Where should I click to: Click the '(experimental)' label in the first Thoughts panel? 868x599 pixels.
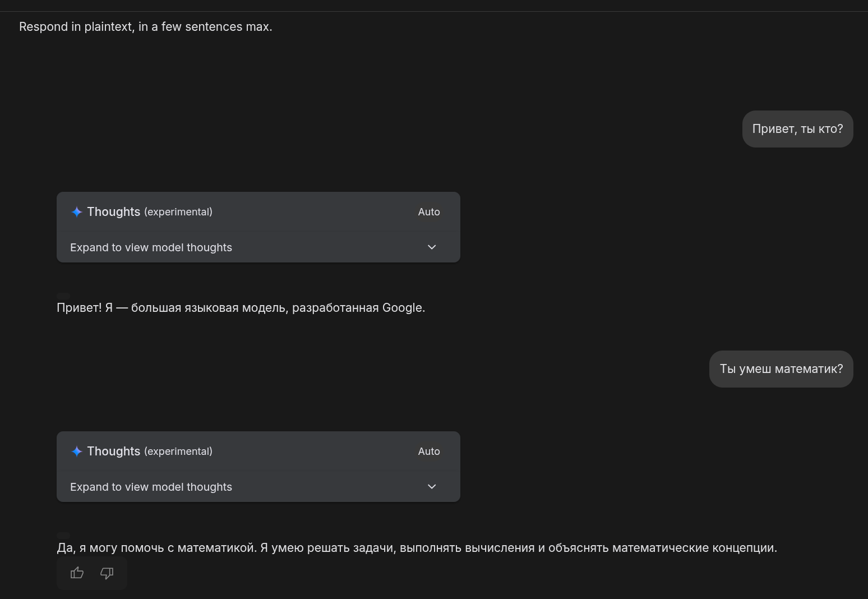pyautogui.click(x=178, y=212)
